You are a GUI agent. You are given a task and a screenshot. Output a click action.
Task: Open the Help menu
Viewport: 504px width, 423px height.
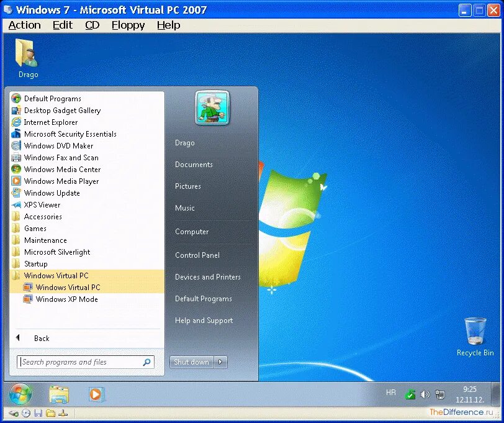click(x=168, y=25)
